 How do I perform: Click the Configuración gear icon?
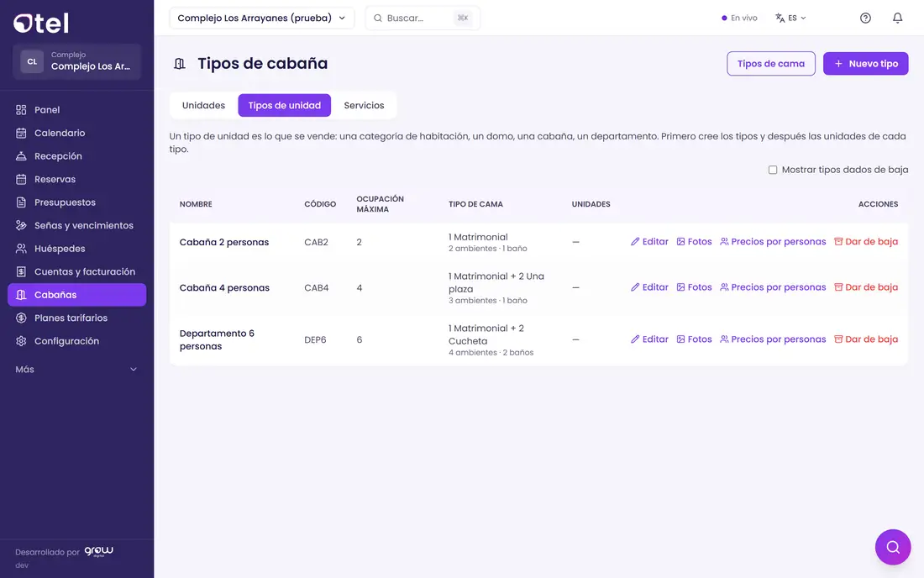(21, 341)
